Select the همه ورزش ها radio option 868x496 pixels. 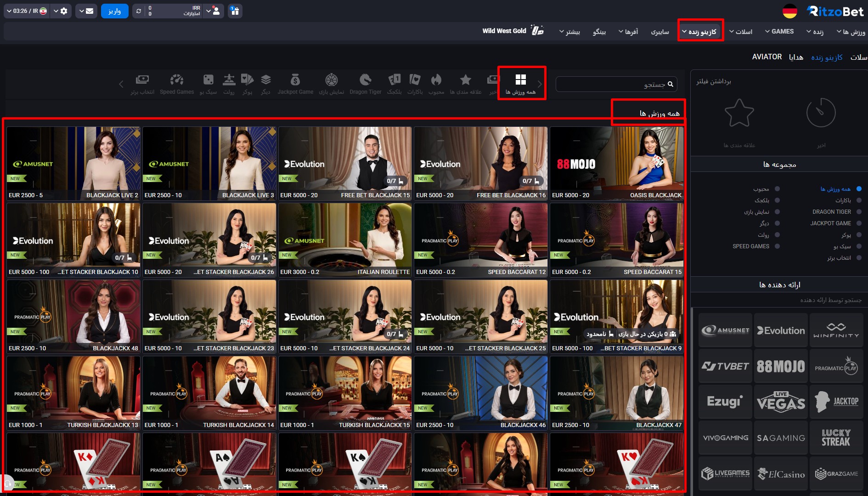[x=859, y=189]
